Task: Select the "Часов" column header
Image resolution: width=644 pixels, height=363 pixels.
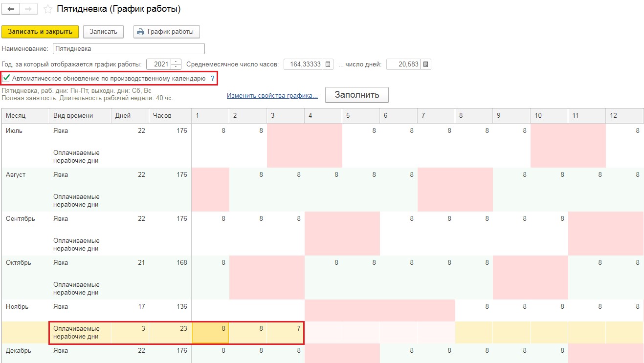Action: pyautogui.click(x=170, y=116)
